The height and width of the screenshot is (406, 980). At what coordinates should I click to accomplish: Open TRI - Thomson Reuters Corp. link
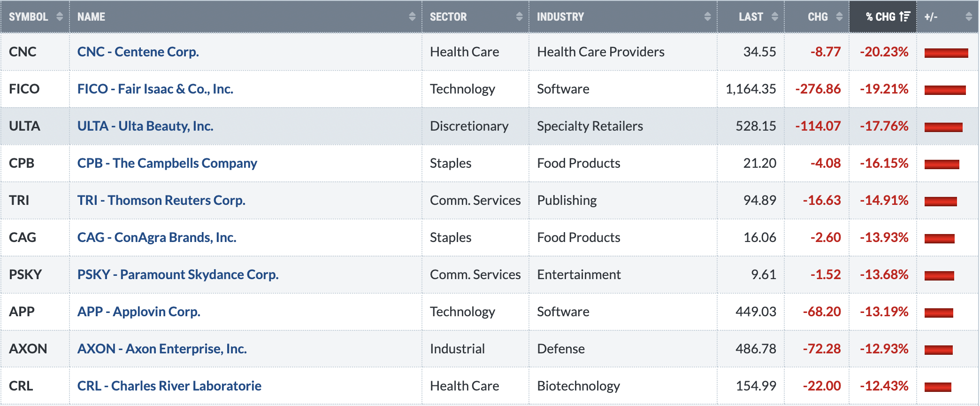point(161,200)
